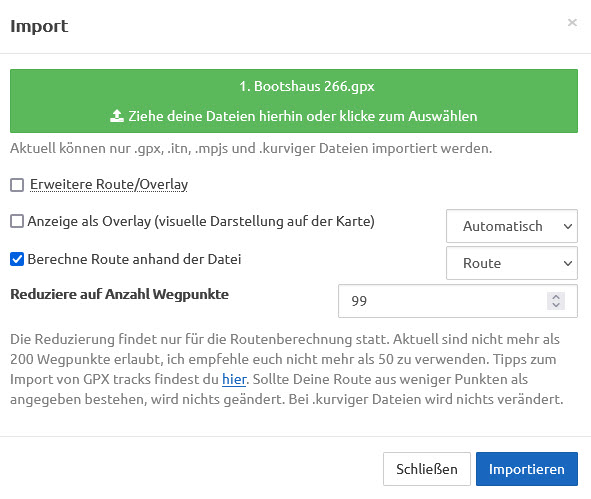The height and width of the screenshot is (499, 591).
Task: Increase waypoint count with up stepper arrow
Action: tap(556, 297)
